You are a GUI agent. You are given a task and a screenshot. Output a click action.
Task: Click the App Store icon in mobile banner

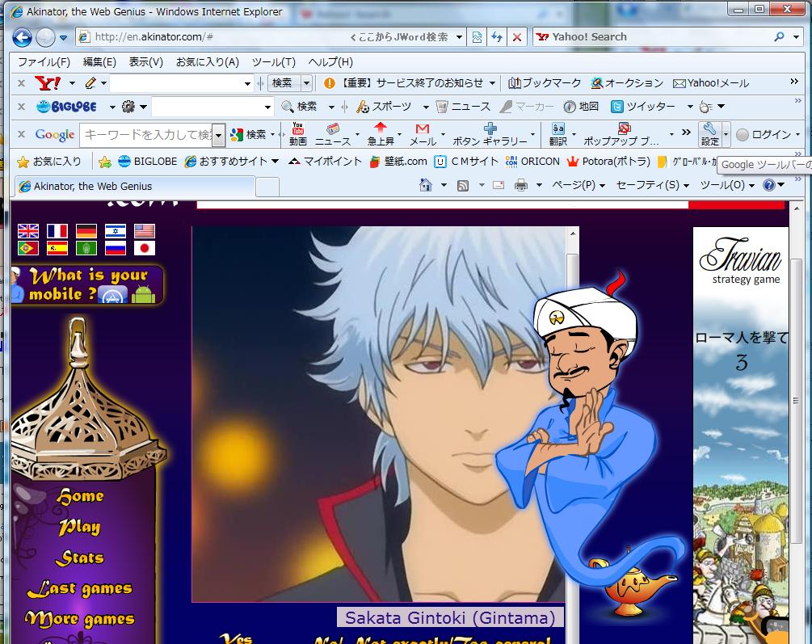pos(113,295)
